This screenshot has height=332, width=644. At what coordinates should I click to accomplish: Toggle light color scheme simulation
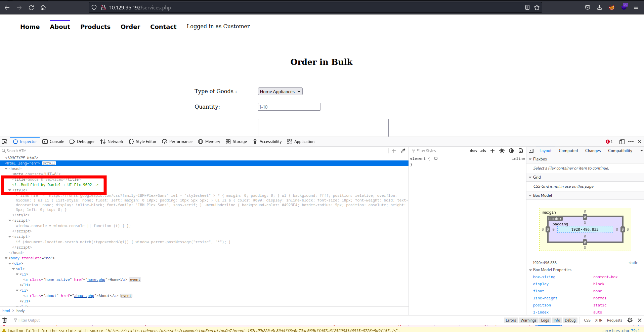pyautogui.click(x=502, y=151)
